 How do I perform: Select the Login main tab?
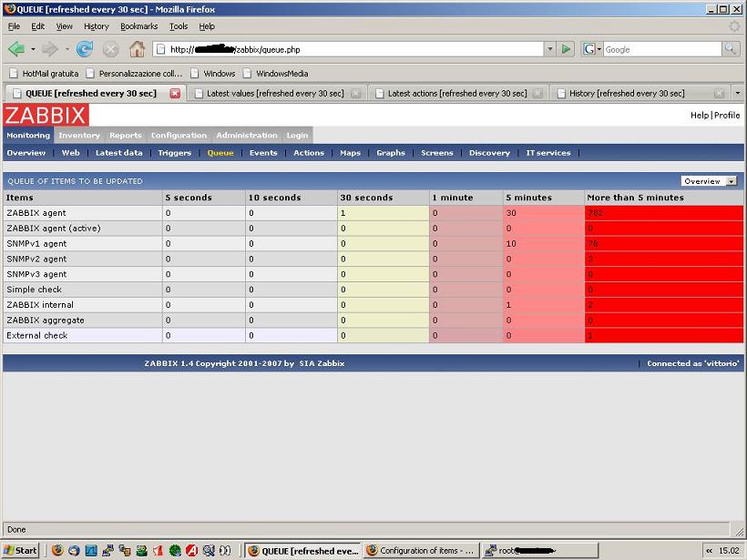tap(297, 136)
